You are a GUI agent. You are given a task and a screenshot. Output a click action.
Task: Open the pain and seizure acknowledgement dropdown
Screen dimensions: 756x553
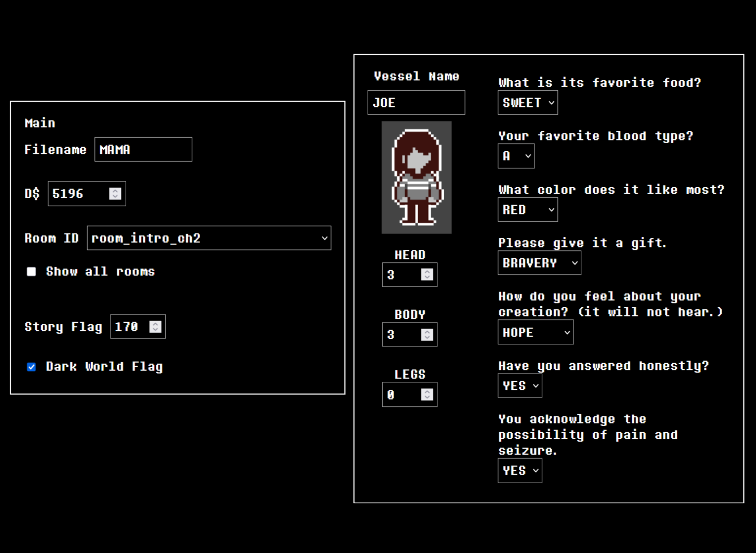click(x=520, y=471)
